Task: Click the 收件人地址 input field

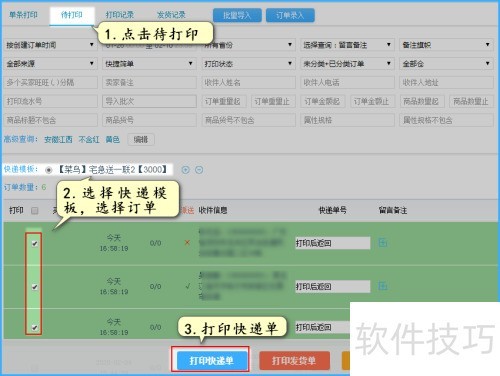Action: click(x=446, y=82)
